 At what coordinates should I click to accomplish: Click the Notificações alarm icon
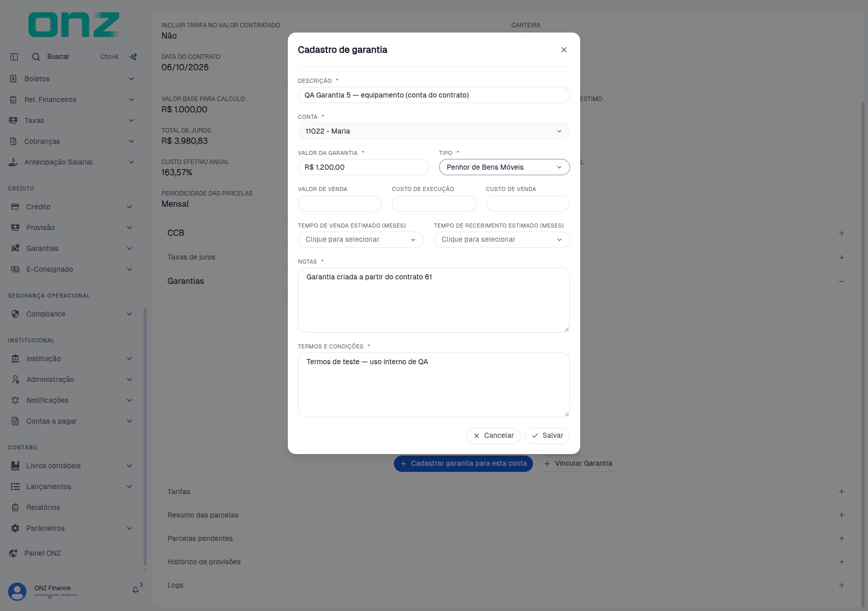[x=15, y=400]
